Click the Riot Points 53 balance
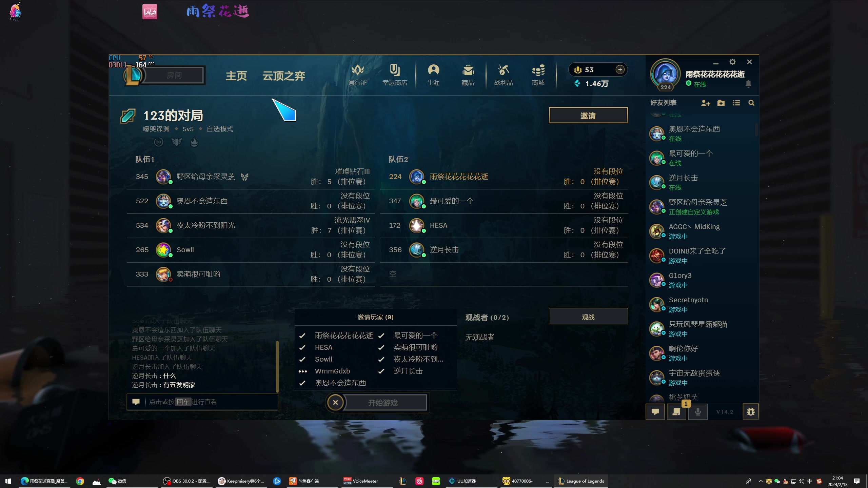This screenshot has height=488, width=868. (x=584, y=70)
